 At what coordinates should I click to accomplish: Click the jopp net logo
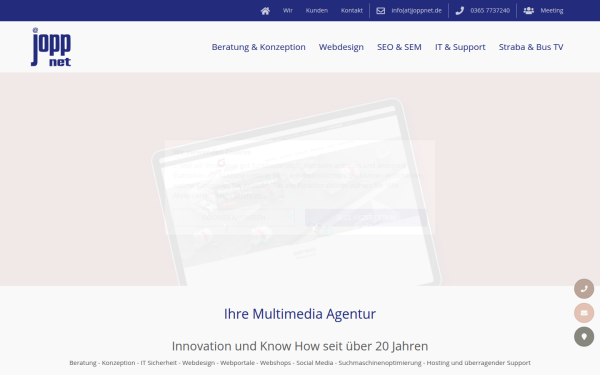click(51, 47)
